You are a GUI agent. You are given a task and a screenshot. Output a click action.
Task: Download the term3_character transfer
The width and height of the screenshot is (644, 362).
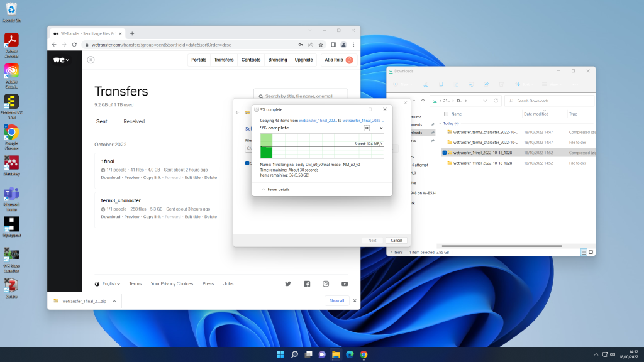(111, 217)
